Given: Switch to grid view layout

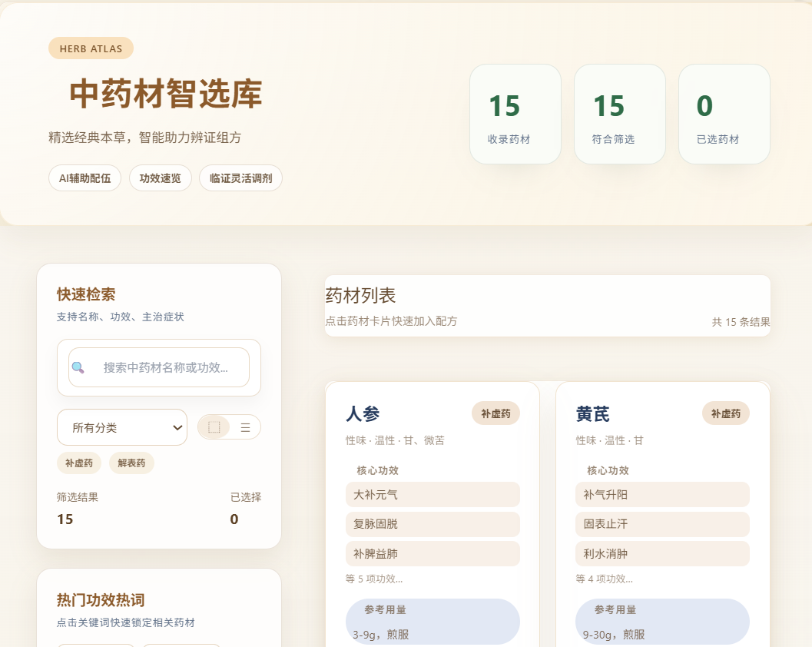Looking at the screenshot, I should (214, 427).
